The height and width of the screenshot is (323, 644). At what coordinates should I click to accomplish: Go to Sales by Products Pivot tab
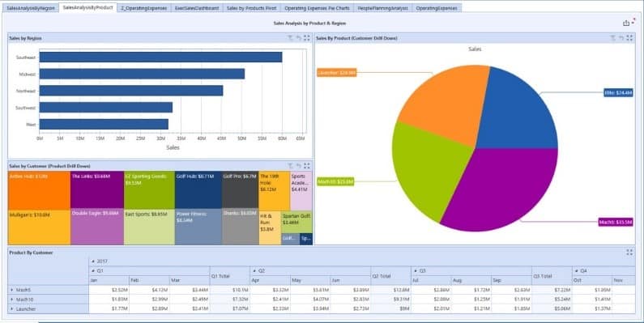tap(251, 8)
